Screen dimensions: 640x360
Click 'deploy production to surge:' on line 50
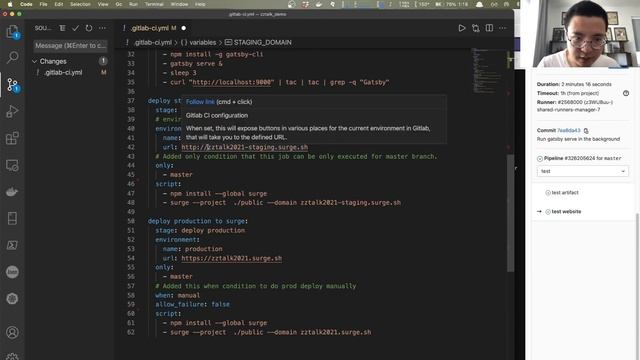pyautogui.click(x=198, y=221)
